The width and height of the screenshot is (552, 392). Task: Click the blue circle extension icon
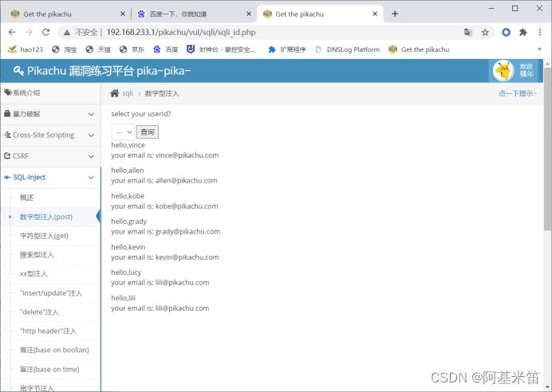(x=506, y=33)
